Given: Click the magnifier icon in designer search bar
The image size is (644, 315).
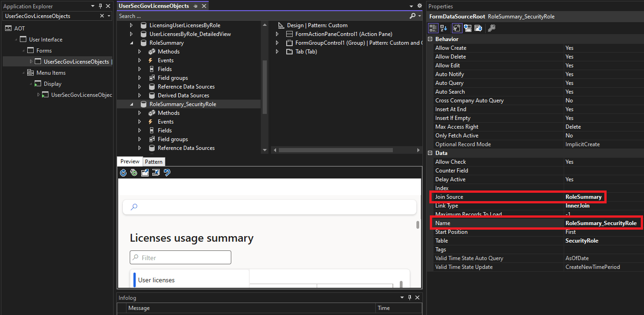Looking at the screenshot, I should pyautogui.click(x=412, y=16).
